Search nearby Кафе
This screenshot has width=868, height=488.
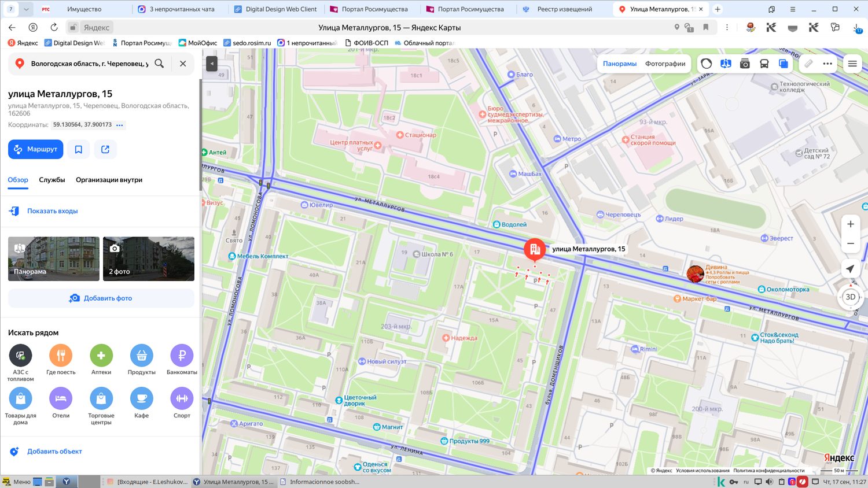pos(142,403)
